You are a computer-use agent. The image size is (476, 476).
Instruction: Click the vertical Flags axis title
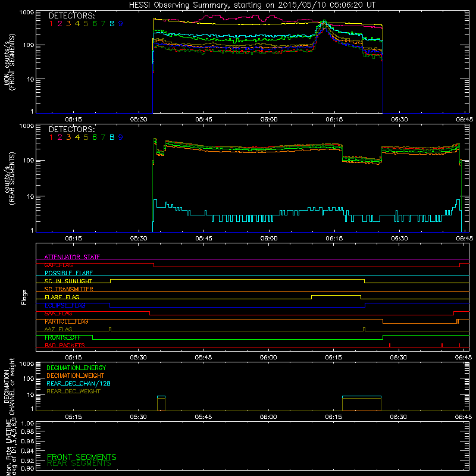(24, 297)
